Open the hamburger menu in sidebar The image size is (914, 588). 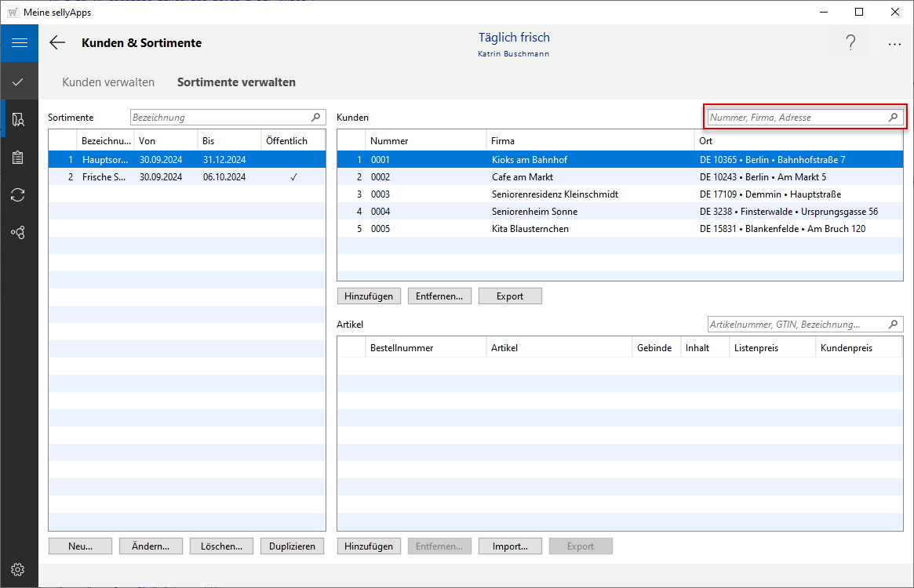click(19, 44)
